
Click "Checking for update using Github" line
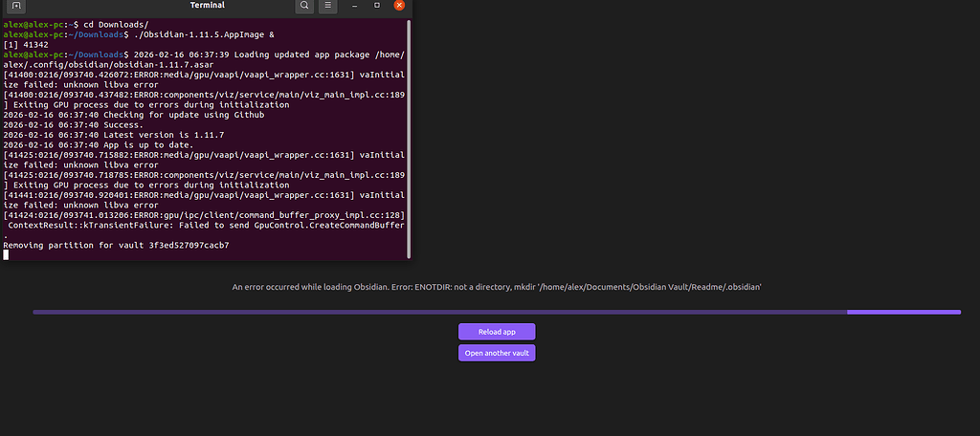pyautogui.click(x=134, y=115)
